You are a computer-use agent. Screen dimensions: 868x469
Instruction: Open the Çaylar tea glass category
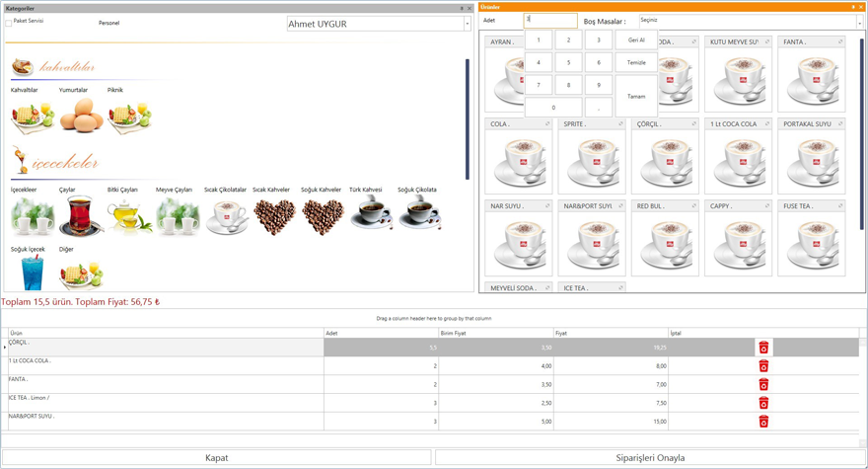click(81, 216)
